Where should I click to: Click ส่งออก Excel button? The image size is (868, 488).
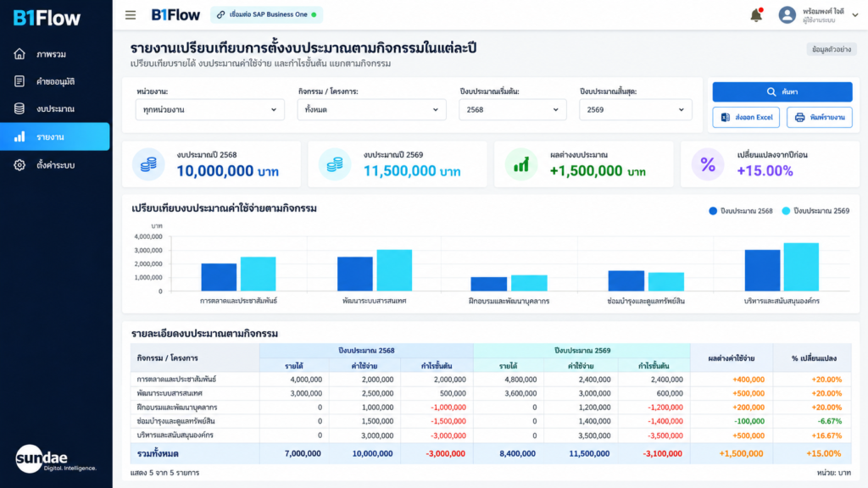pos(746,117)
